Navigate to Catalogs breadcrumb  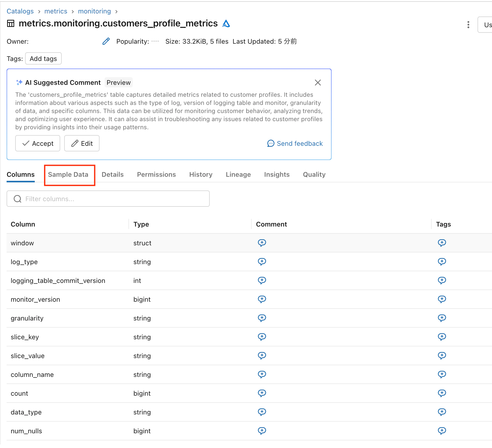click(x=20, y=11)
